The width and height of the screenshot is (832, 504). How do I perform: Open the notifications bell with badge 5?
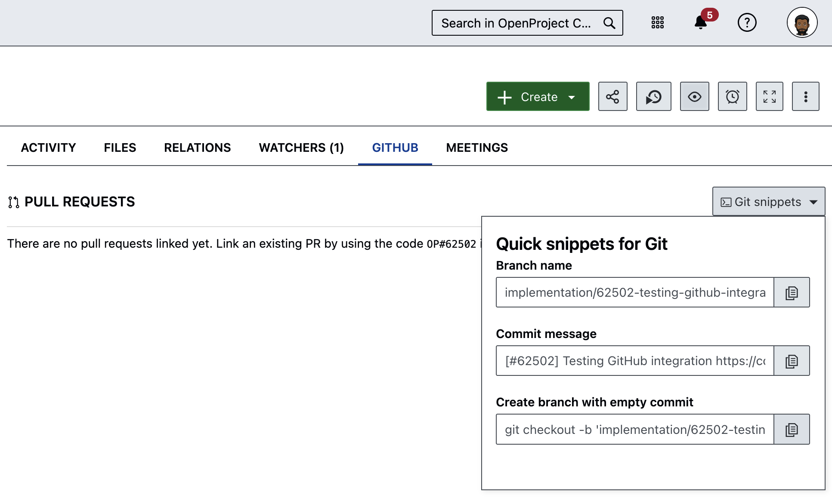click(701, 22)
